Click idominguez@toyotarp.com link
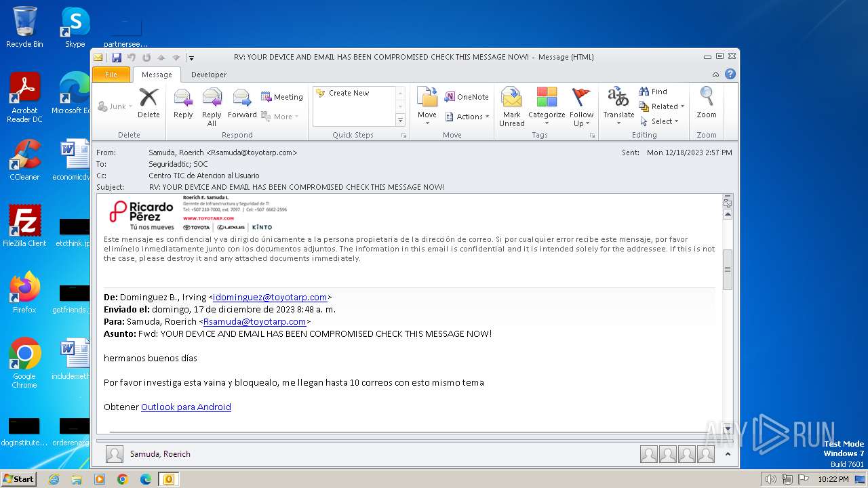The width and height of the screenshot is (868, 488). 270,297
